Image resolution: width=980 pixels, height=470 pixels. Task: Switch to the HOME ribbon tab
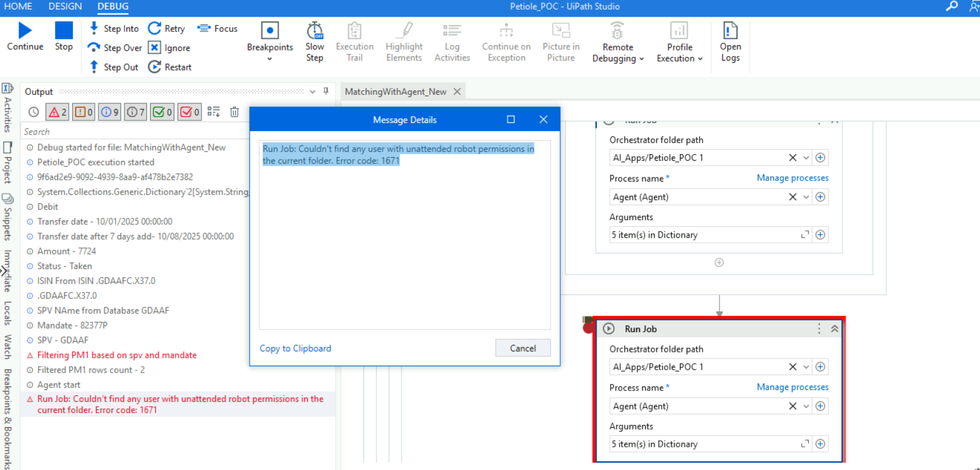[18, 7]
